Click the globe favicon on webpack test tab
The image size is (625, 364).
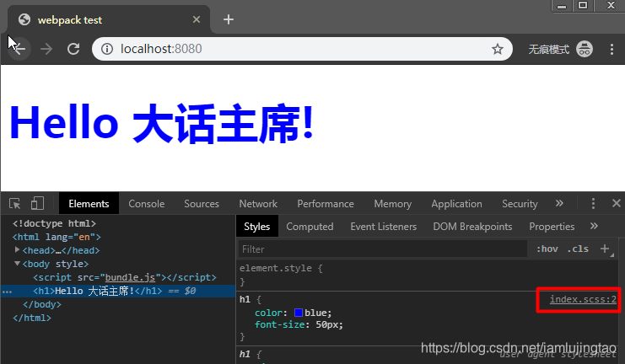point(24,19)
